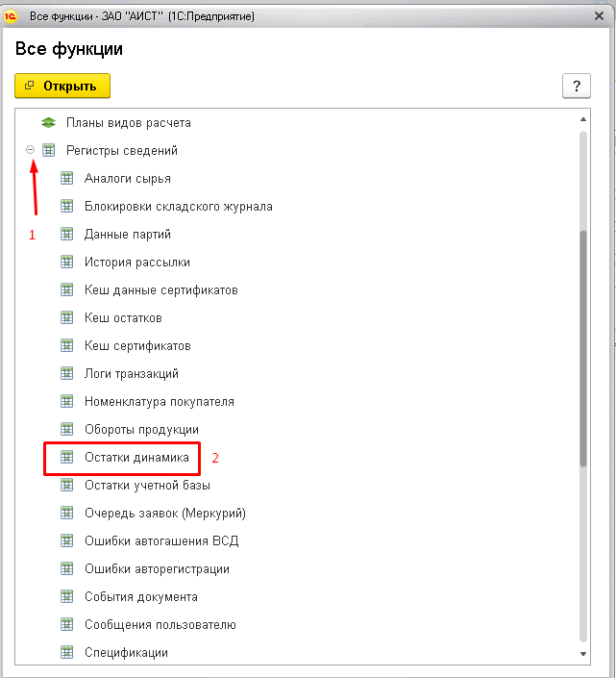Image resolution: width=616 pixels, height=678 pixels.
Task: Select Данные партий in the list
Action: click(x=128, y=235)
